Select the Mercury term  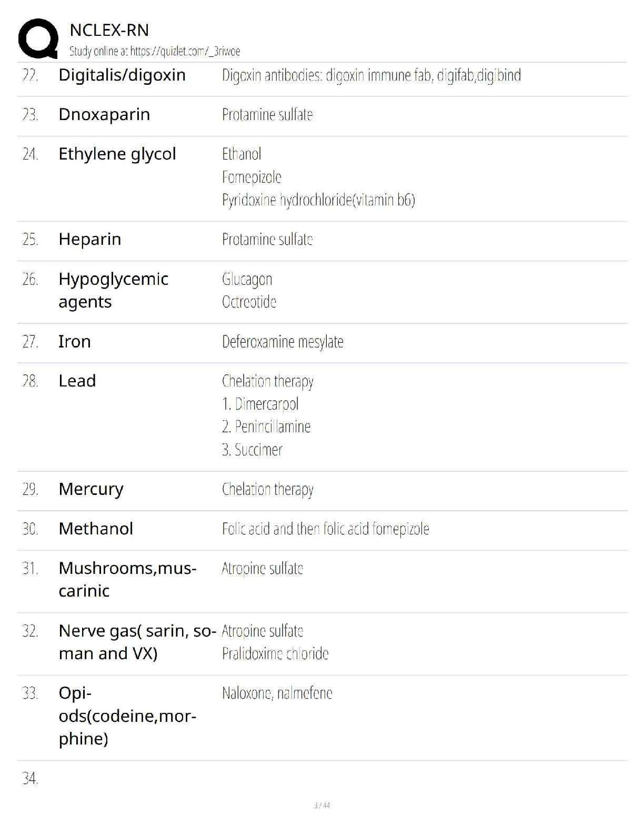click(x=91, y=490)
